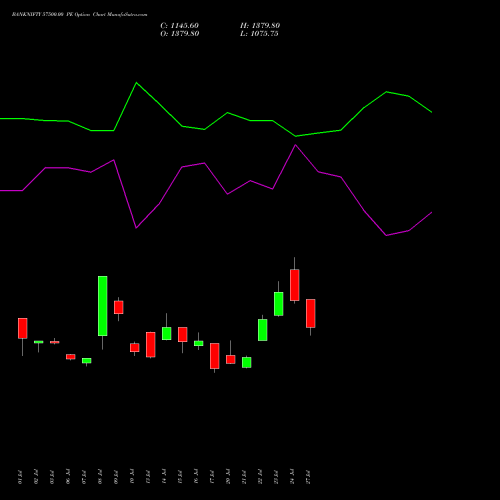Select the thin red candlestick for 03 Jul
The height and width of the screenshot is (500, 500).
[x=55, y=342]
